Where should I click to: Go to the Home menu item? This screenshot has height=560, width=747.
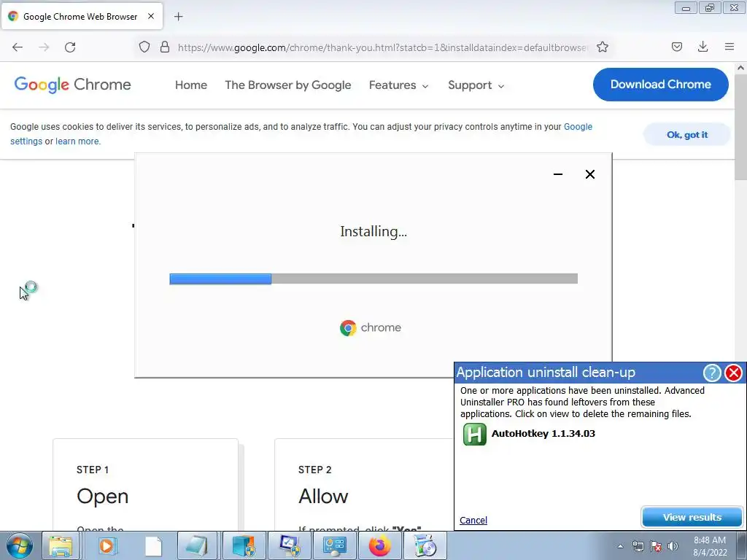tap(191, 85)
